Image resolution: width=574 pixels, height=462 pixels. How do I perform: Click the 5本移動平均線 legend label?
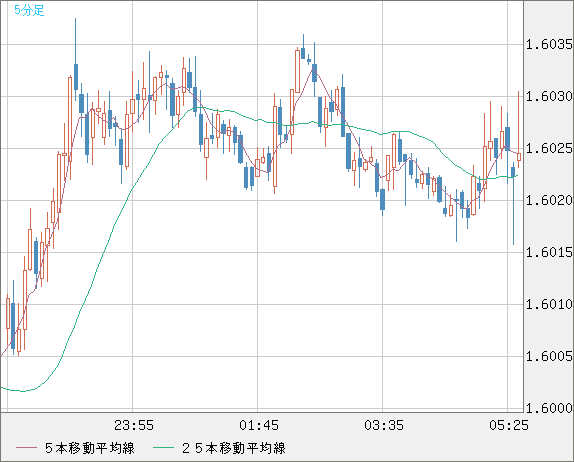tap(90, 448)
